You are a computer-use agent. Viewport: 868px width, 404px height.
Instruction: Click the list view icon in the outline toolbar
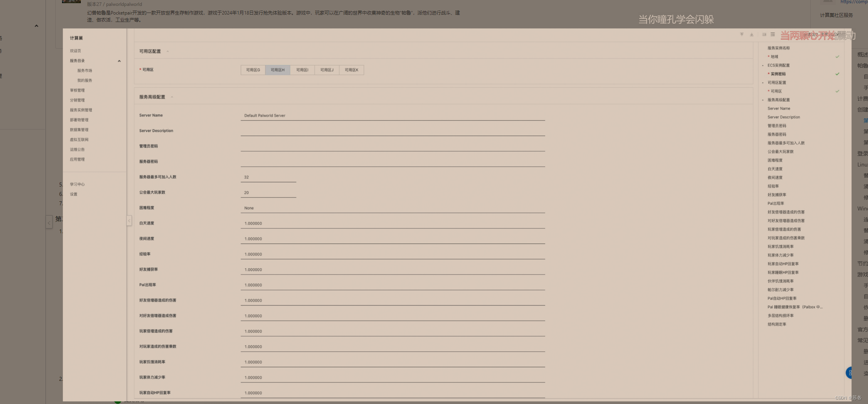773,35
